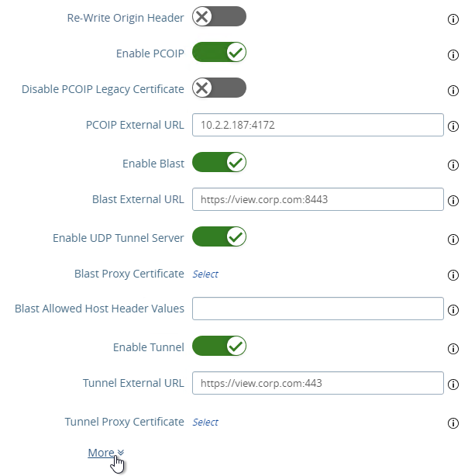Turn off the Enable PCOIP switch

coord(219,52)
